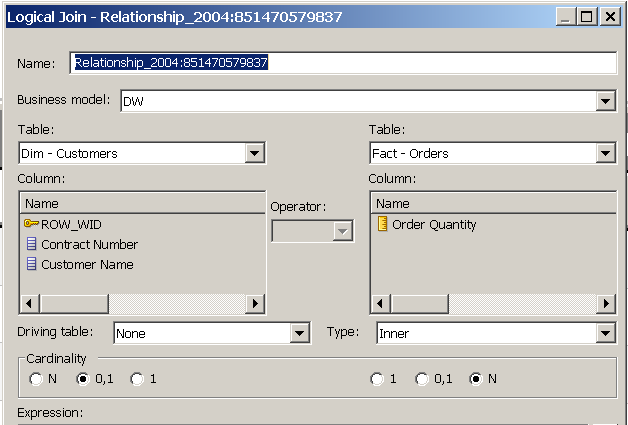Click left column list scroll-right arrow

255,304
